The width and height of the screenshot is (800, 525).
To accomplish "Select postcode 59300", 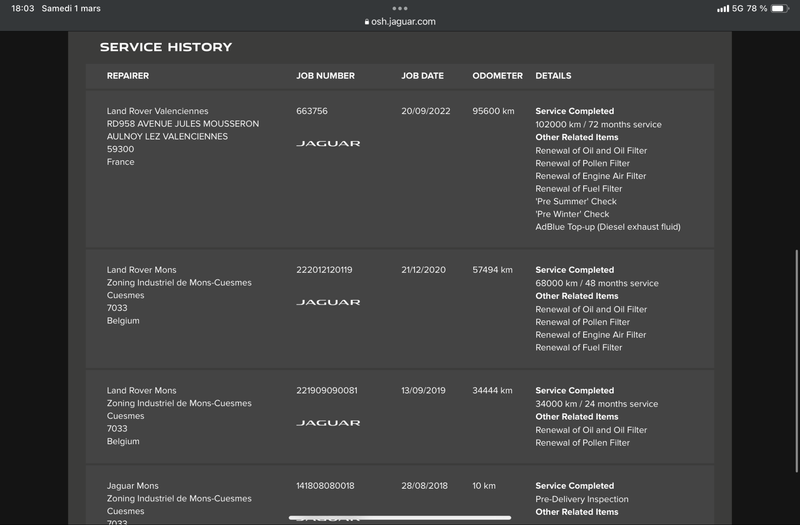I will pyautogui.click(x=120, y=149).
